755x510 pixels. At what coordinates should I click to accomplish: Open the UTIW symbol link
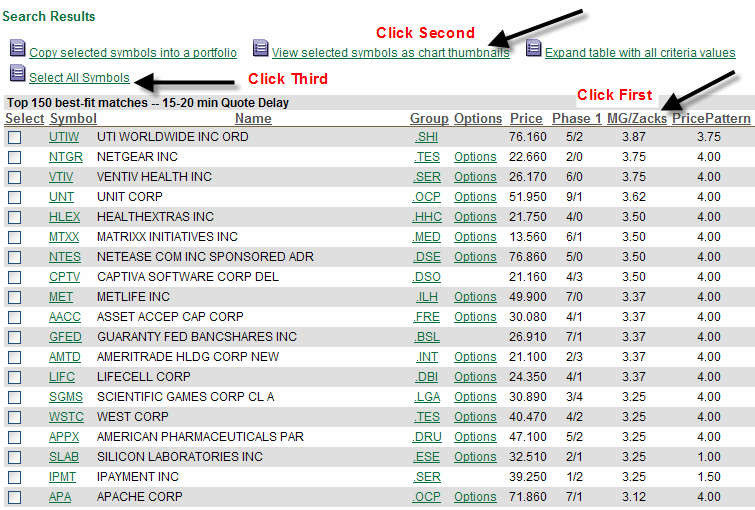(64, 137)
